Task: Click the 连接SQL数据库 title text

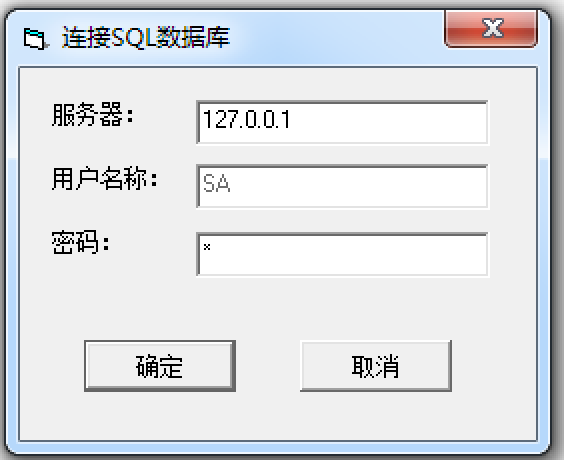Action: 146,37
